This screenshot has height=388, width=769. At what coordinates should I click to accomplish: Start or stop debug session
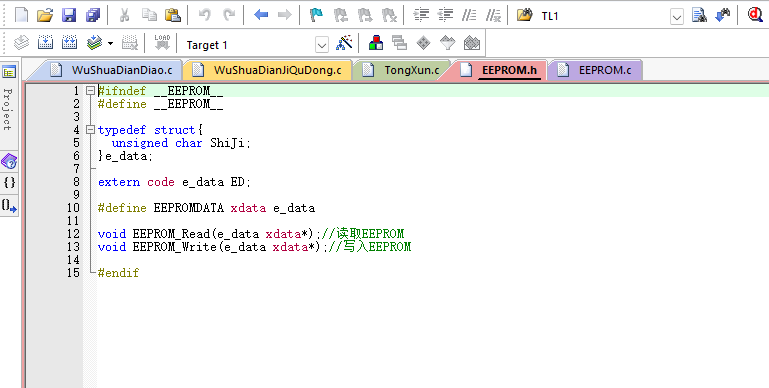click(x=755, y=15)
